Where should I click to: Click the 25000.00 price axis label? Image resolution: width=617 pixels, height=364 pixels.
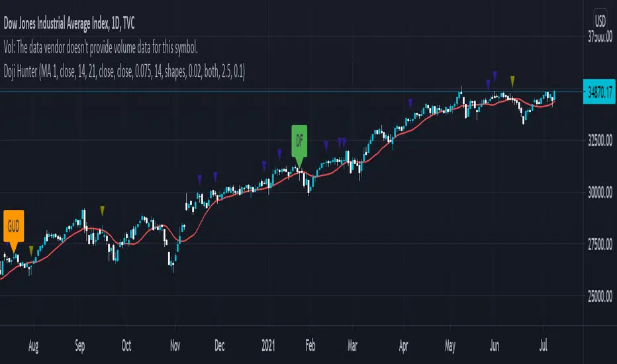tap(600, 296)
